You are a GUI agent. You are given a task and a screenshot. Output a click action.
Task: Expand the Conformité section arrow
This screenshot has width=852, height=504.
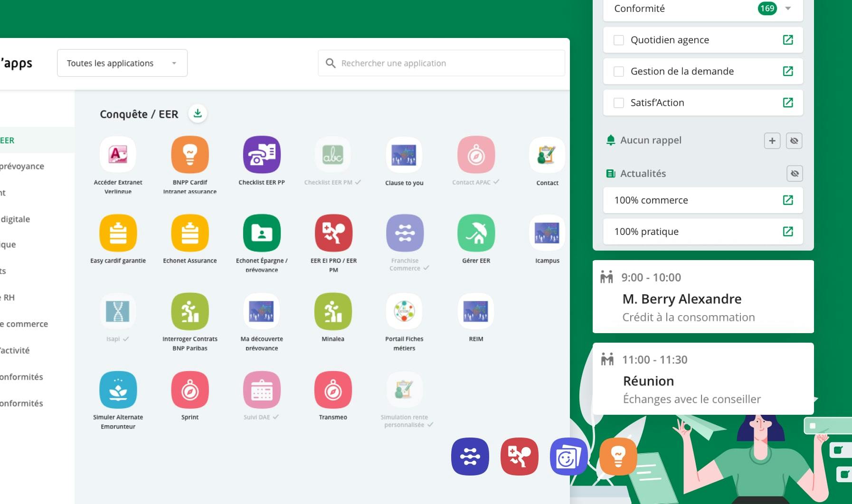coord(788,9)
